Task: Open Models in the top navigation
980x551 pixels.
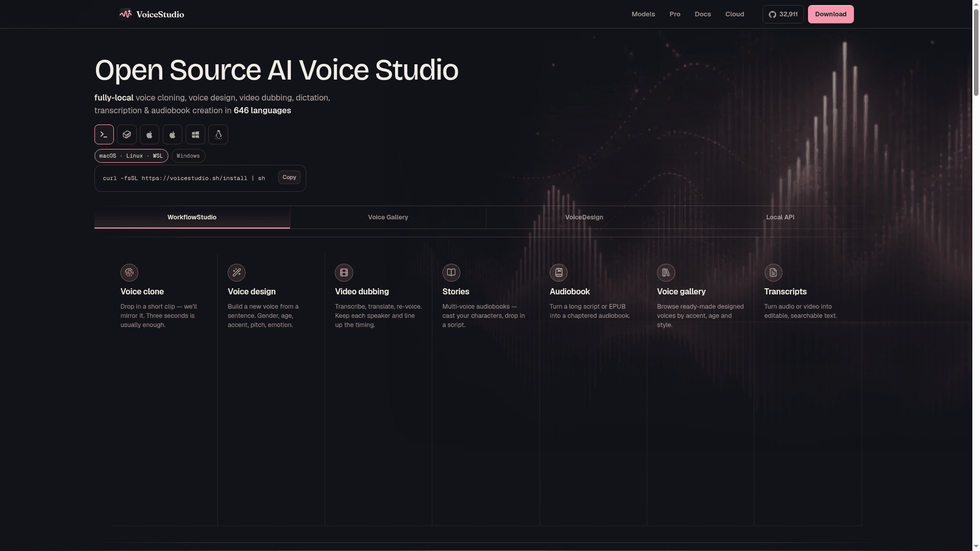Action: 643,14
